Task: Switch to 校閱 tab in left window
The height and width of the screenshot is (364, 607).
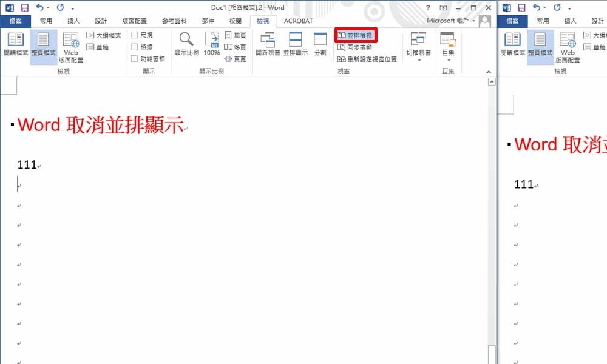Action: tap(236, 21)
